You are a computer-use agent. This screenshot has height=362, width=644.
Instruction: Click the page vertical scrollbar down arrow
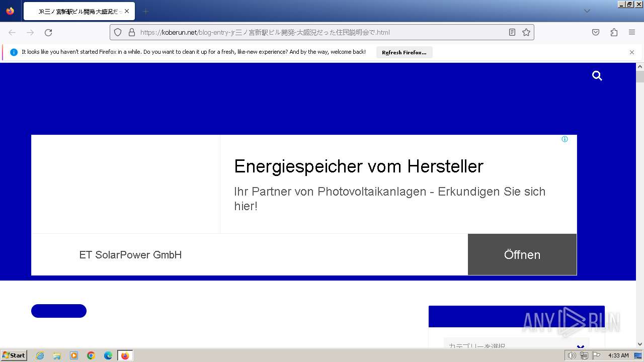[x=640, y=344]
